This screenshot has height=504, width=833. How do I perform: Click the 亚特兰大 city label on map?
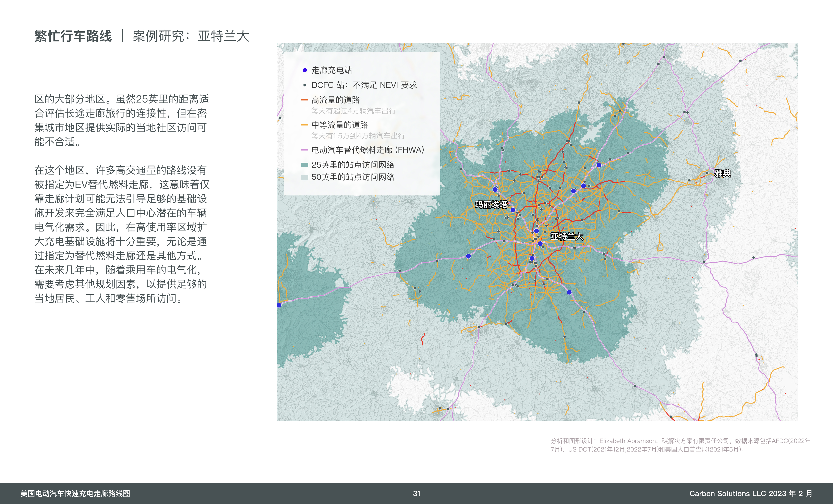click(x=567, y=236)
